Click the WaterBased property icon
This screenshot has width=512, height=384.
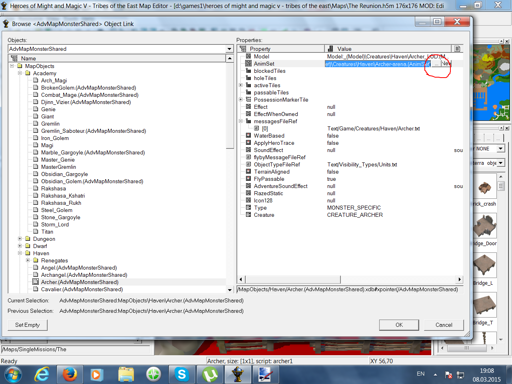point(248,136)
